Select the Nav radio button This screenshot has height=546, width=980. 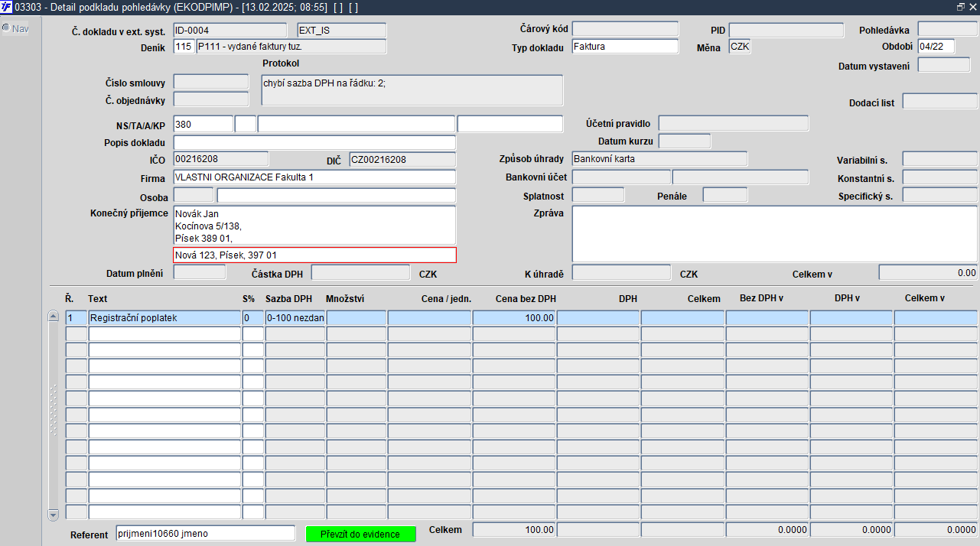click(x=6, y=28)
